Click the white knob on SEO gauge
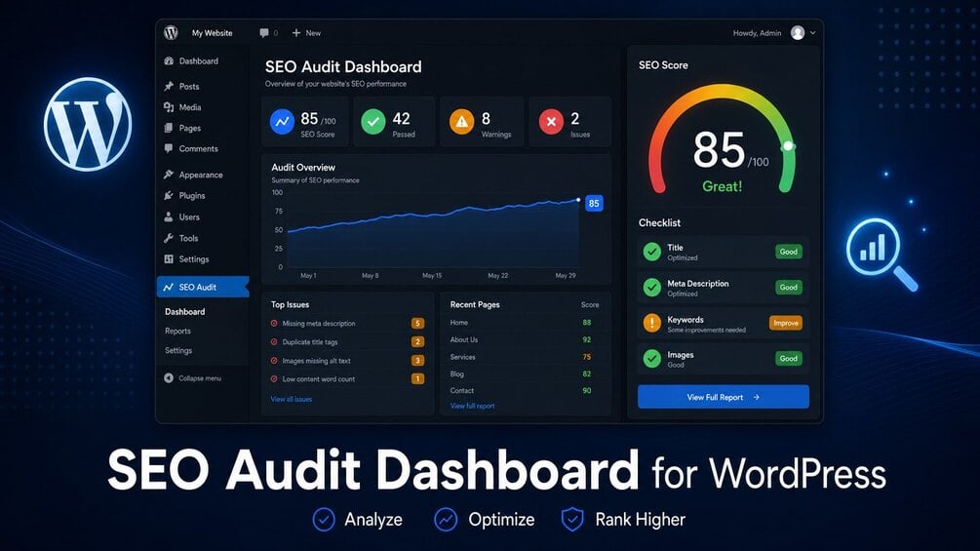Image resolution: width=980 pixels, height=551 pixels. 788,146
